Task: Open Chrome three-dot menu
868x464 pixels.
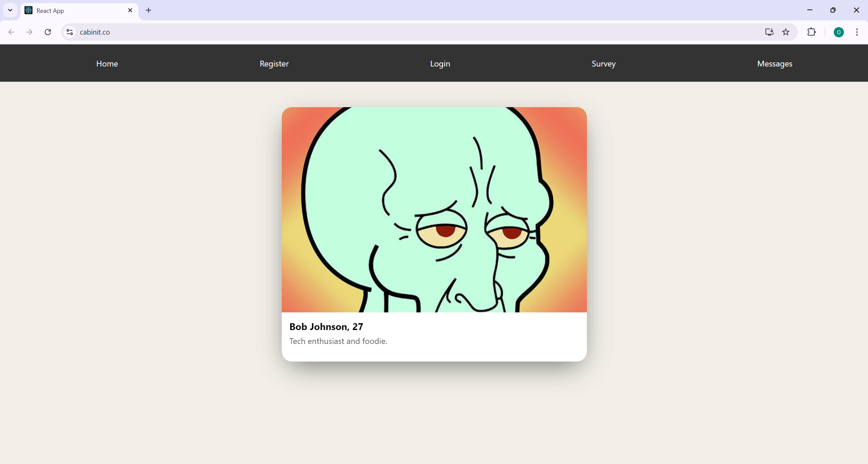Action: (x=857, y=32)
